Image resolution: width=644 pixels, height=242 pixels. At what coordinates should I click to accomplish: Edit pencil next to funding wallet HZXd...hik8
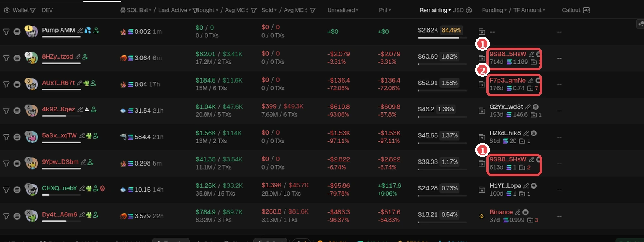point(526,133)
